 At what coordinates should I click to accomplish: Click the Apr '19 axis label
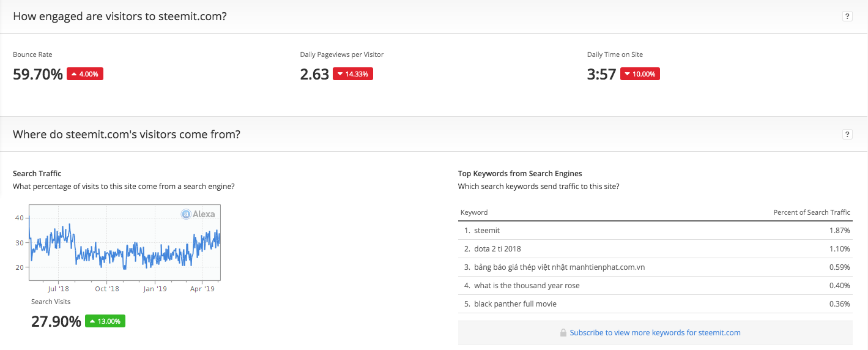click(202, 289)
